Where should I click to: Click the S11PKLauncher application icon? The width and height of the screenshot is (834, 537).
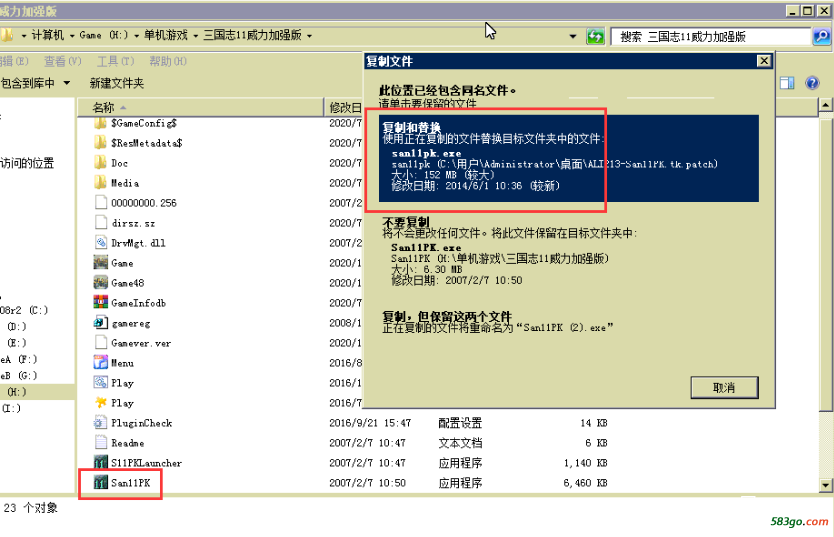101,463
